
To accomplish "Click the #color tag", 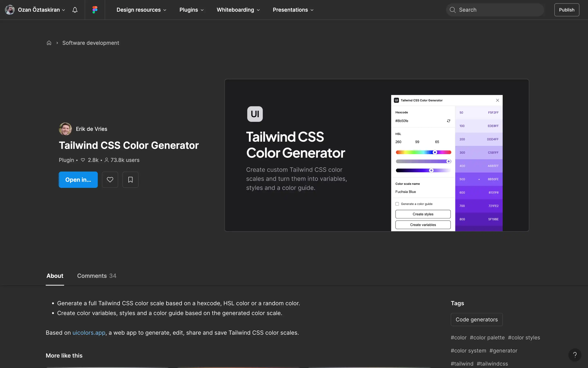I will (x=459, y=338).
